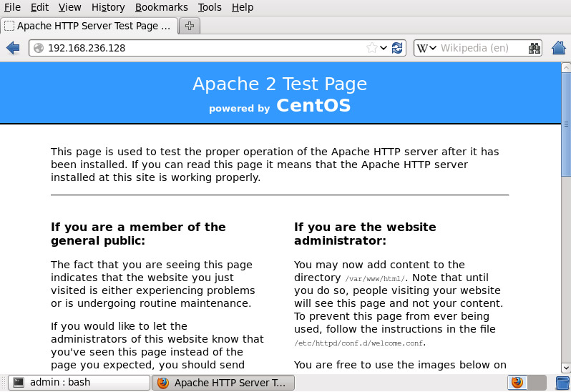
Task: Open the View menu
Action: pos(69,7)
